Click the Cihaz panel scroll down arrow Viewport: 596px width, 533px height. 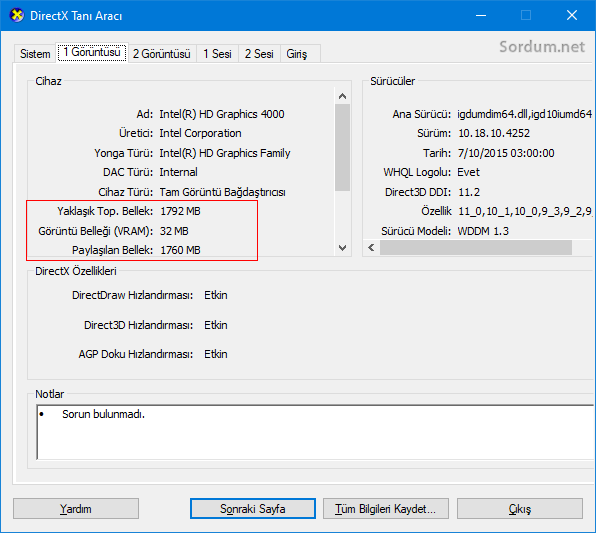(342, 248)
